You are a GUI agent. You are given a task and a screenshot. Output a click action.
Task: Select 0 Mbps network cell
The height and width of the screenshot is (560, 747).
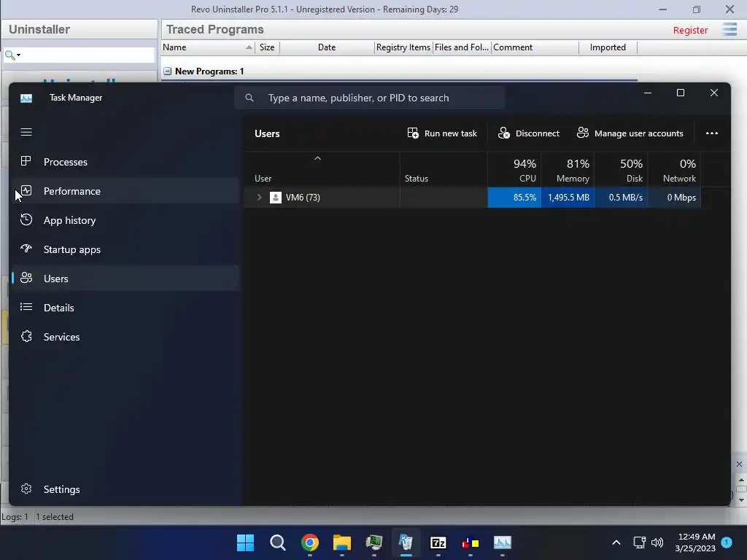coord(675,197)
